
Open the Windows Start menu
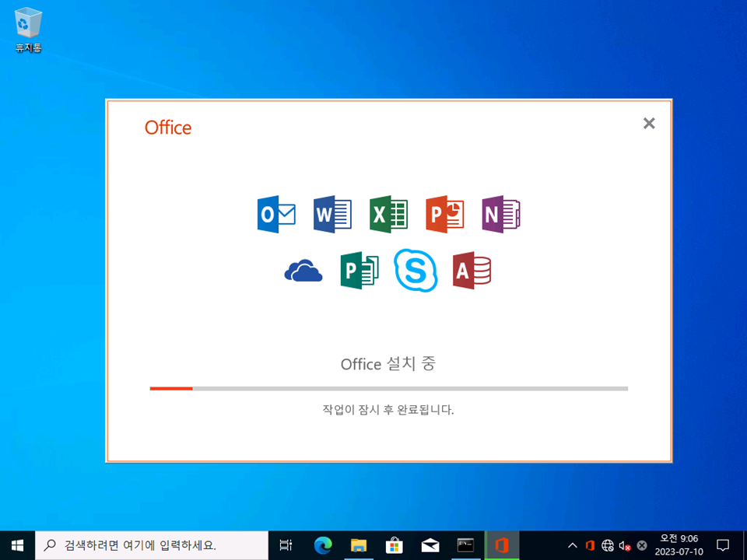click(x=17, y=545)
